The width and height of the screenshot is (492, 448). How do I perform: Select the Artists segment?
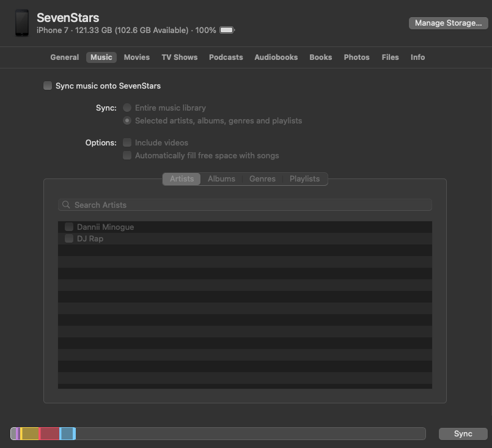tap(182, 179)
